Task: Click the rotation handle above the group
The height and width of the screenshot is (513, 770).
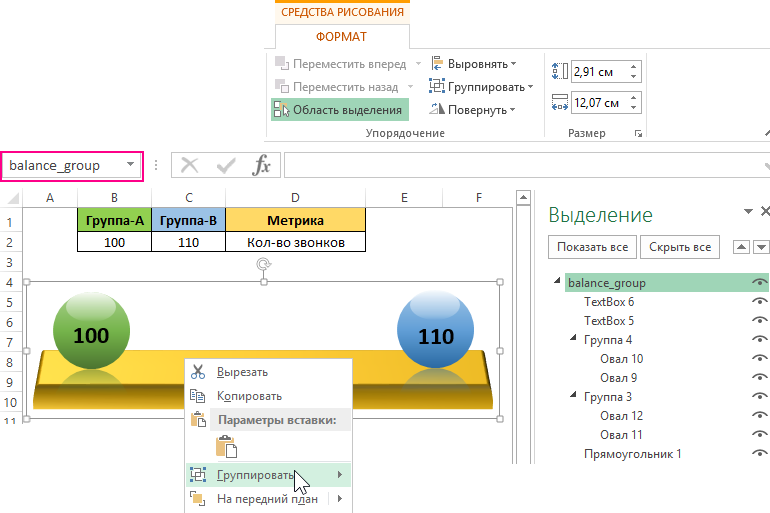Action: (x=264, y=264)
